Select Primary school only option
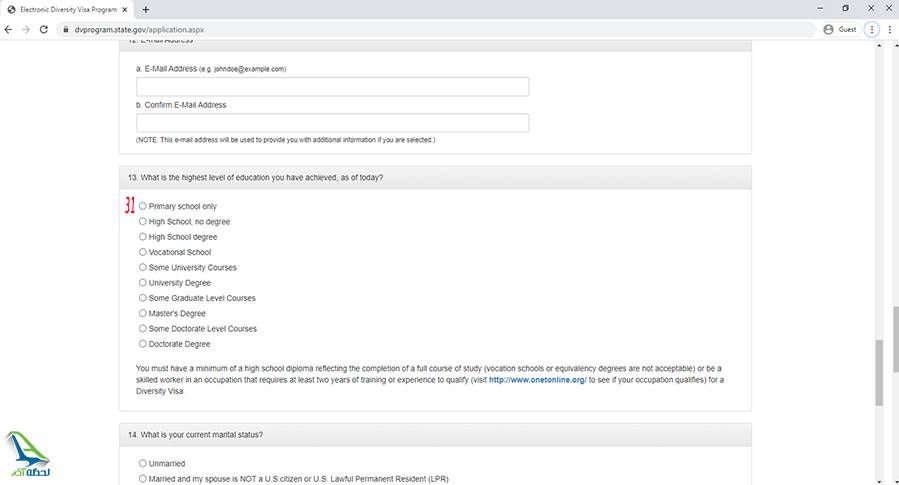Viewport: 899px width, 485px height. 142,206
